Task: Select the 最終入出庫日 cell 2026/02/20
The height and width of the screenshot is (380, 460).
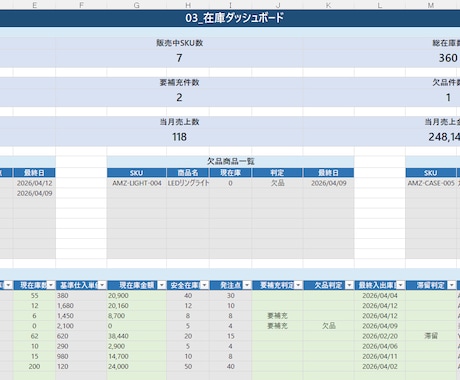Action: coord(380,336)
